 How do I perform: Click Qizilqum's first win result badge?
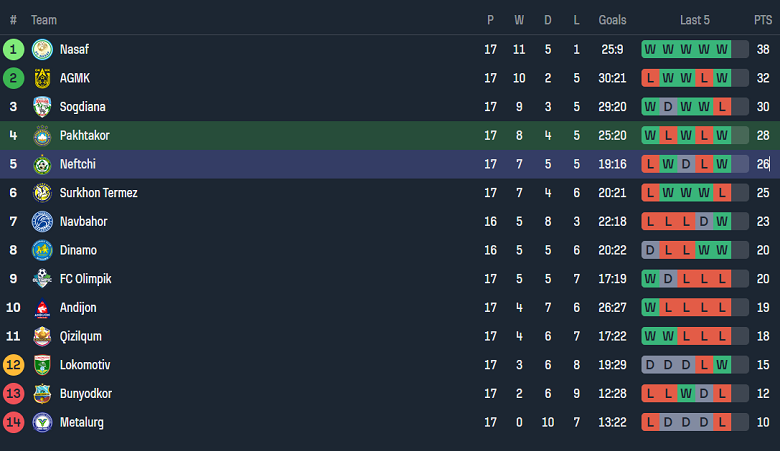coord(650,337)
